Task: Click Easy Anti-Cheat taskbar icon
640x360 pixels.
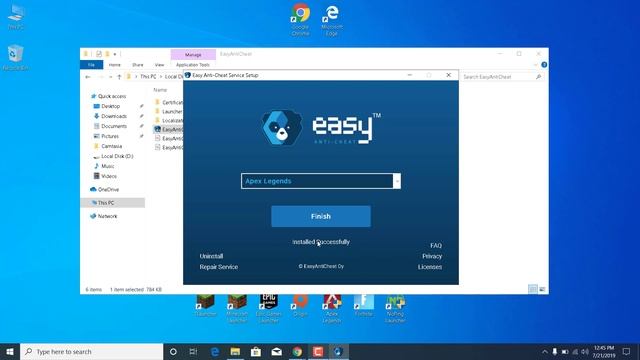Action: (x=338, y=351)
